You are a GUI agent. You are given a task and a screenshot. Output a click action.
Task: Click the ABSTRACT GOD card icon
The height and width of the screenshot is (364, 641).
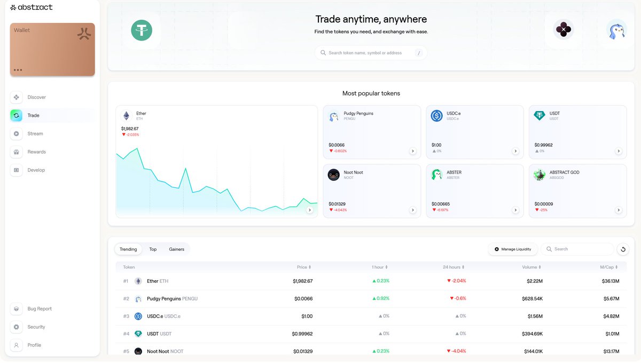(540, 175)
